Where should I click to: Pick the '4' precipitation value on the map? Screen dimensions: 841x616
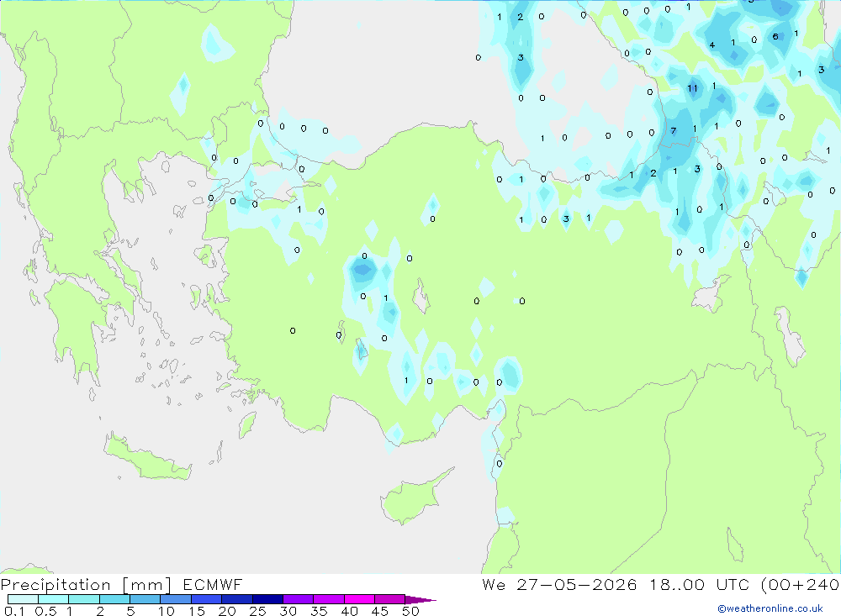(x=711, y=45)
